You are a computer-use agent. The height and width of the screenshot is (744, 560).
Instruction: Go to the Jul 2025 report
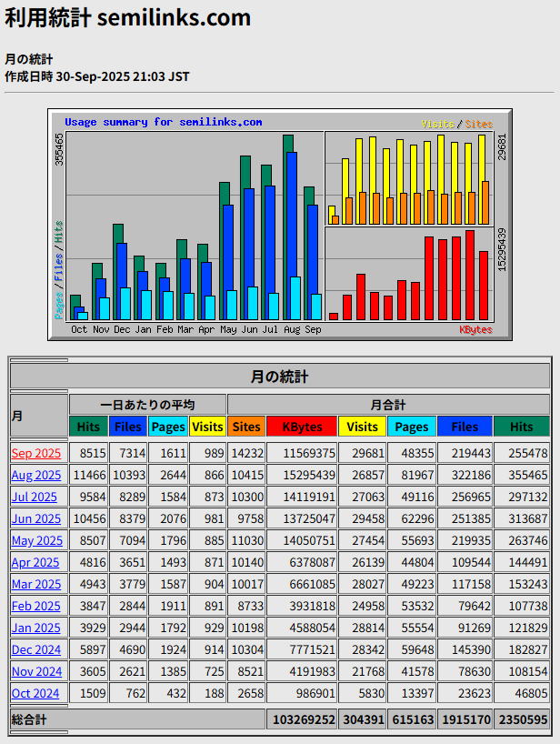(35, 497)
